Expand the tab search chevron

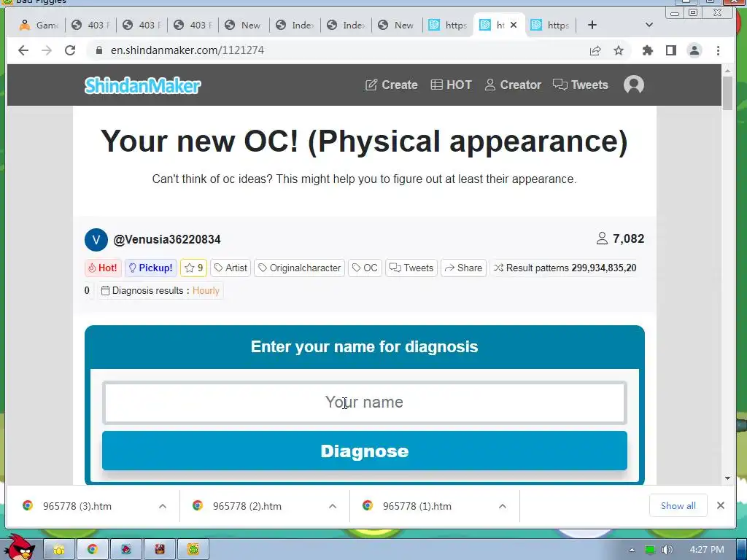(649, 25)
